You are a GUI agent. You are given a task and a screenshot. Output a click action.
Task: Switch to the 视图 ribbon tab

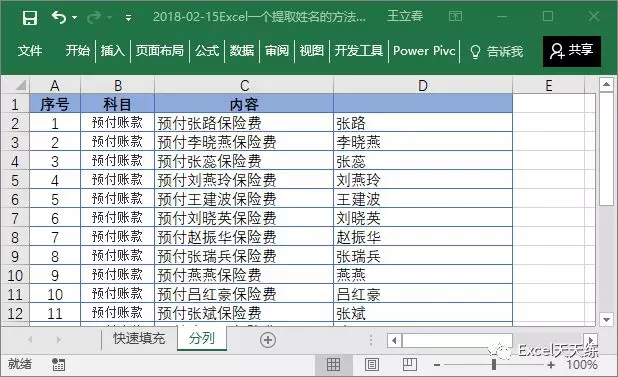[x=311, y=50]
